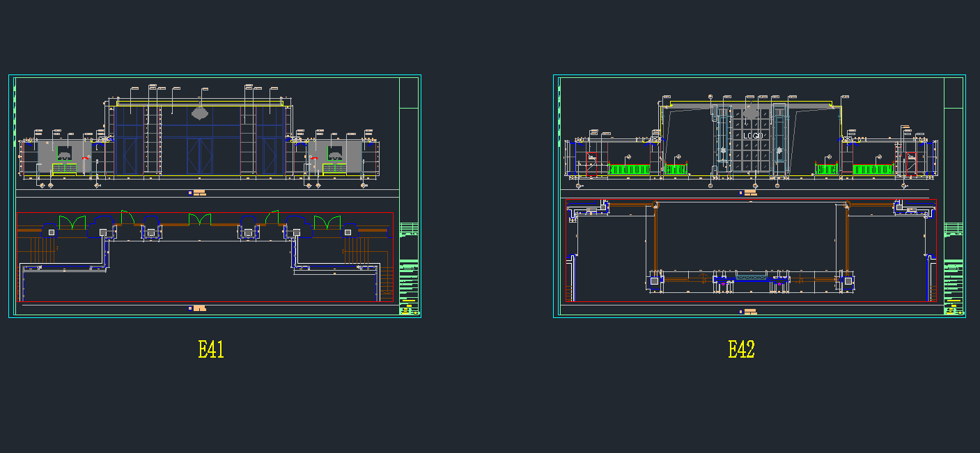Image resolution: width=980 pixels, height=453 pixels.
Task: Click the yellow E42 sheet label
Action: point(741,349)
